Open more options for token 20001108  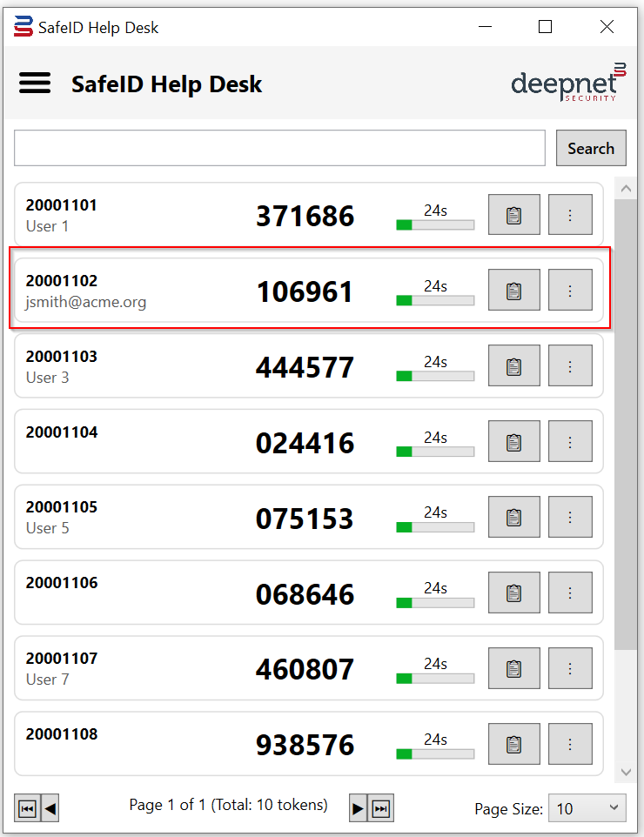(570, 744)
